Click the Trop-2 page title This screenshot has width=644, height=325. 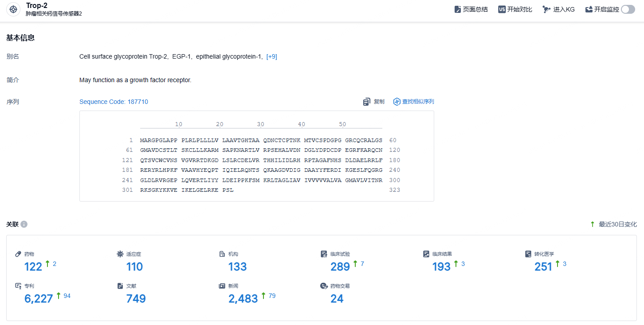(37, 5)
